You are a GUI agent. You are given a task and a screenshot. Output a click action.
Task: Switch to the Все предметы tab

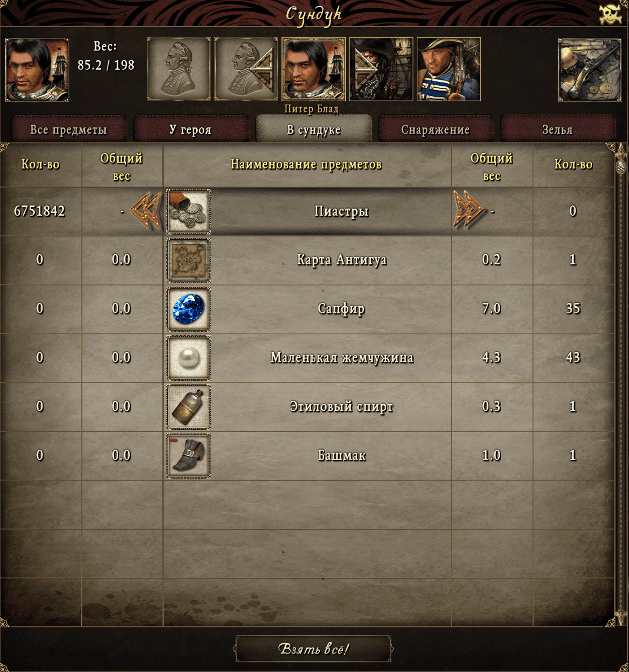69,129
